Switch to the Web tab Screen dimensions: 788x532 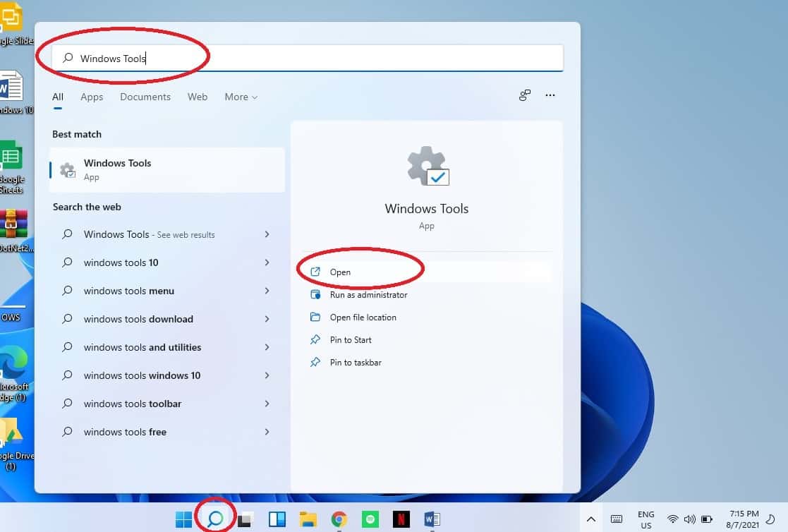pyautogui.click(x=198, y=97)
